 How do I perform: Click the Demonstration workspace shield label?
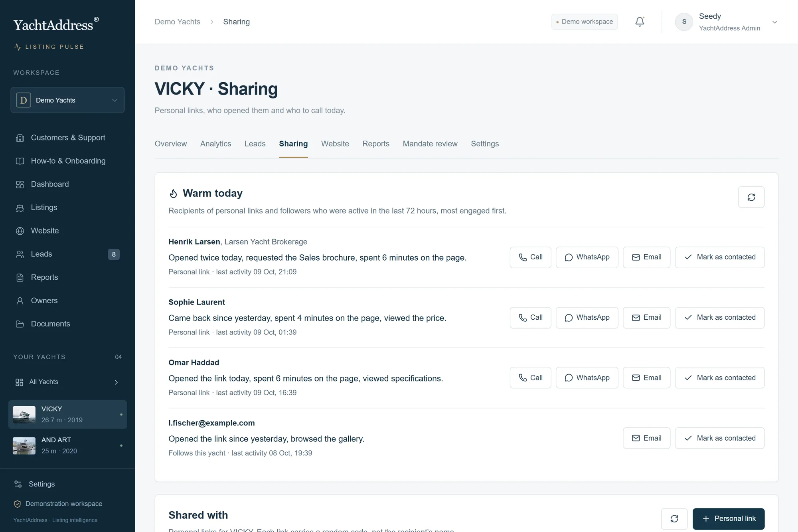pyautogui.click(x=58, y=504)
